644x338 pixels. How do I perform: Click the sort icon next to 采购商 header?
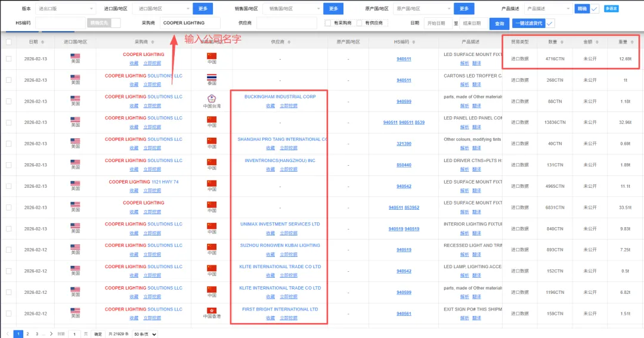tap(153, 42)
